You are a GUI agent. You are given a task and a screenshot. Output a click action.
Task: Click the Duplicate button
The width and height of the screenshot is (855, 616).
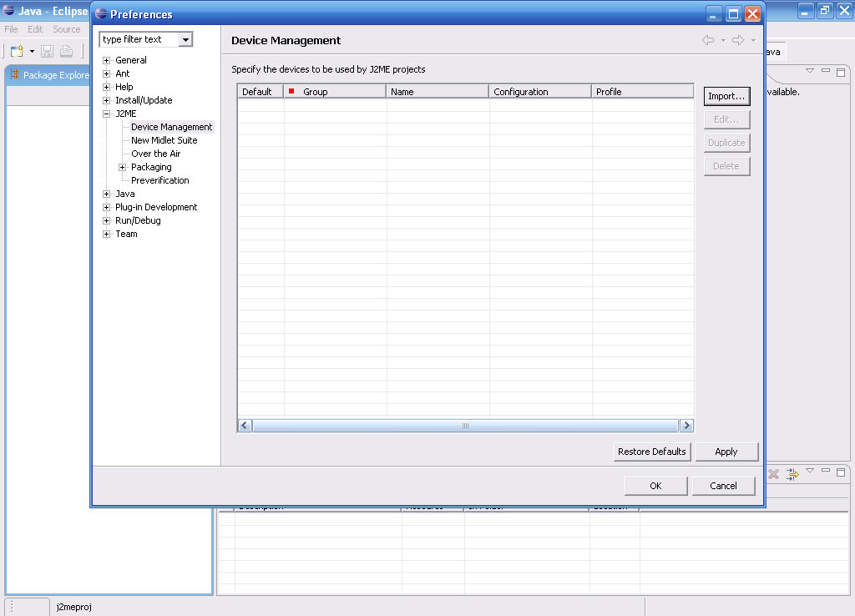pos(727,143)
